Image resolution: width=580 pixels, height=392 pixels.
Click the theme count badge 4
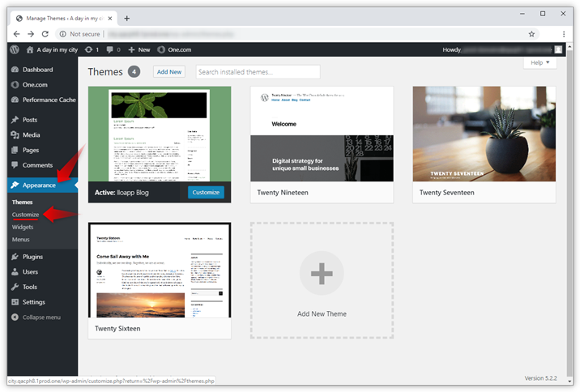(x=134, y=72)
